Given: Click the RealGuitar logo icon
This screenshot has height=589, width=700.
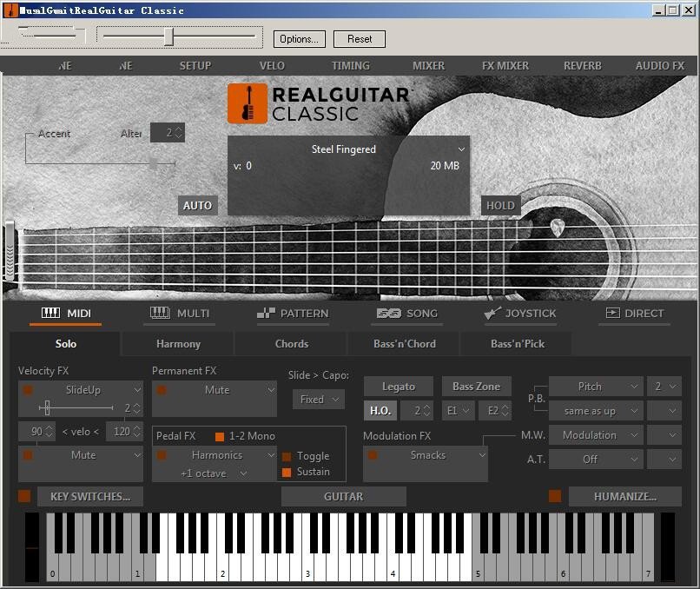Looking at the screenshot, I should pyautogui.click(x=248, y=103).
